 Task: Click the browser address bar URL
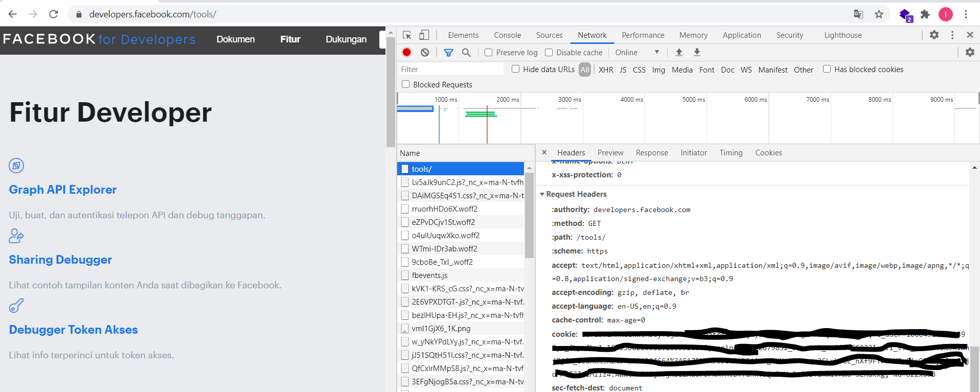152,14
